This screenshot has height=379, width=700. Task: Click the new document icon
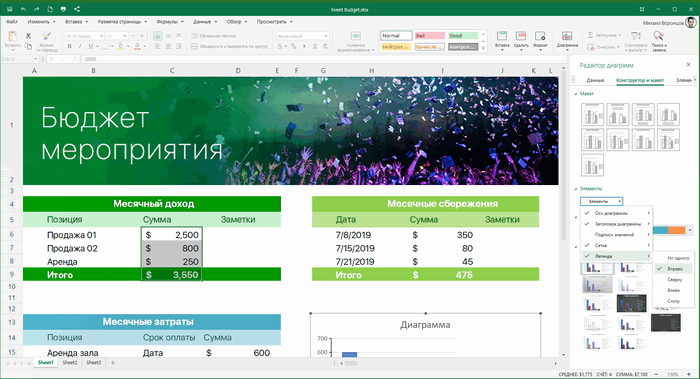click(x=50, y=9)
